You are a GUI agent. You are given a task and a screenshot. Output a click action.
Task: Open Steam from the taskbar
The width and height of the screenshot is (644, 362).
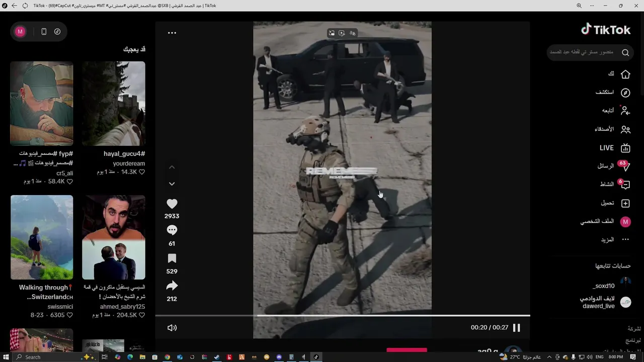tap(217, 357)
